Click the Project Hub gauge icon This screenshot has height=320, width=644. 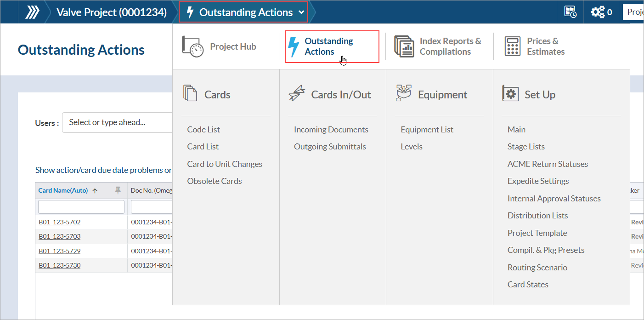tap(193, 46)
